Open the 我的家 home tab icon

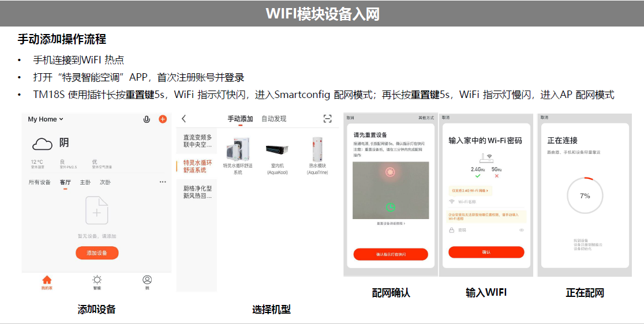(47, 282)
